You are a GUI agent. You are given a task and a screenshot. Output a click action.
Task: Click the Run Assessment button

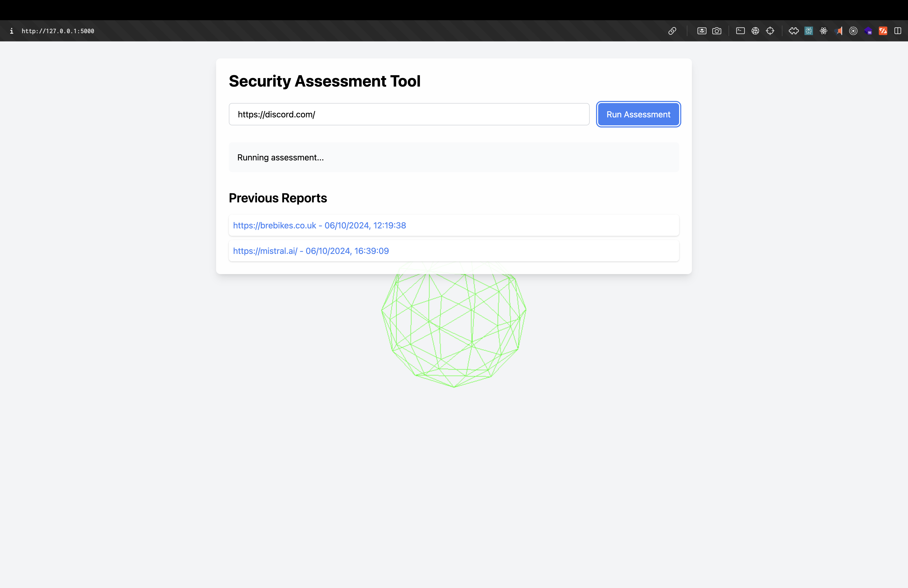tap(638, 114)
